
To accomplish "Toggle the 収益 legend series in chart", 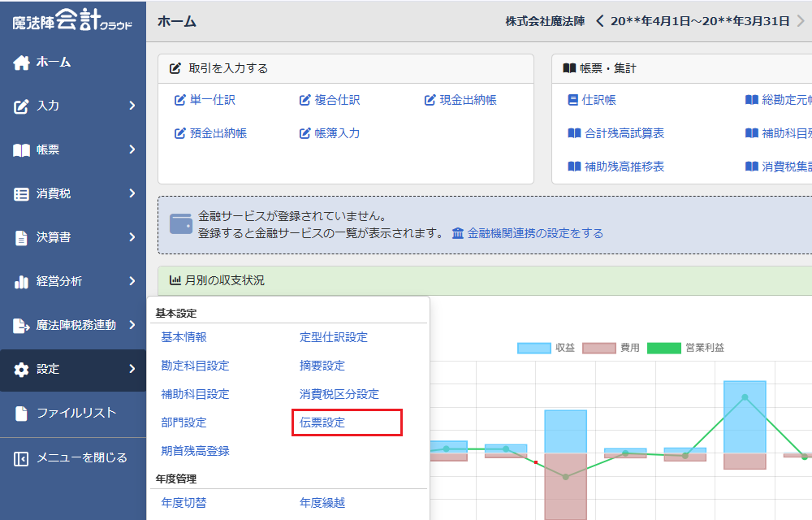I will [x=534, y=348].
